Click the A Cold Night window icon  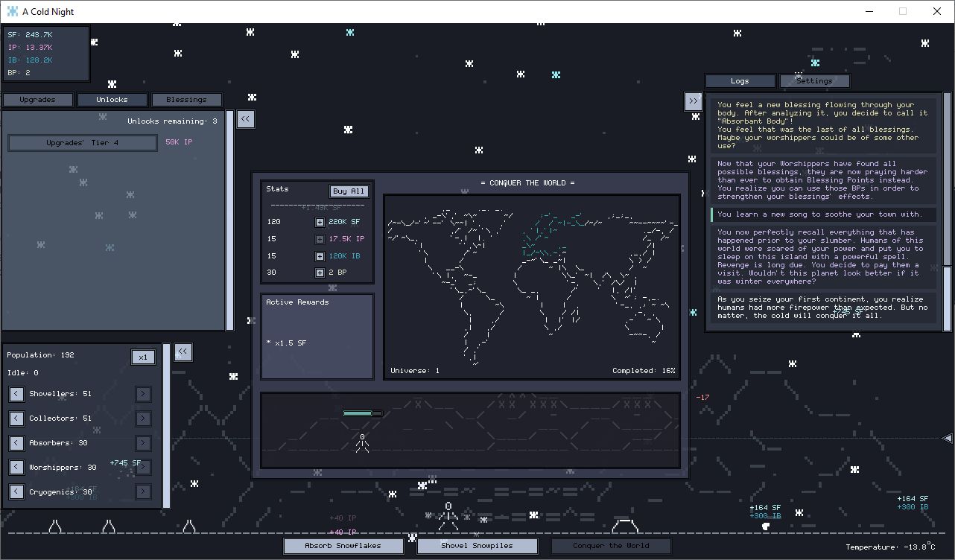[12, 11]
